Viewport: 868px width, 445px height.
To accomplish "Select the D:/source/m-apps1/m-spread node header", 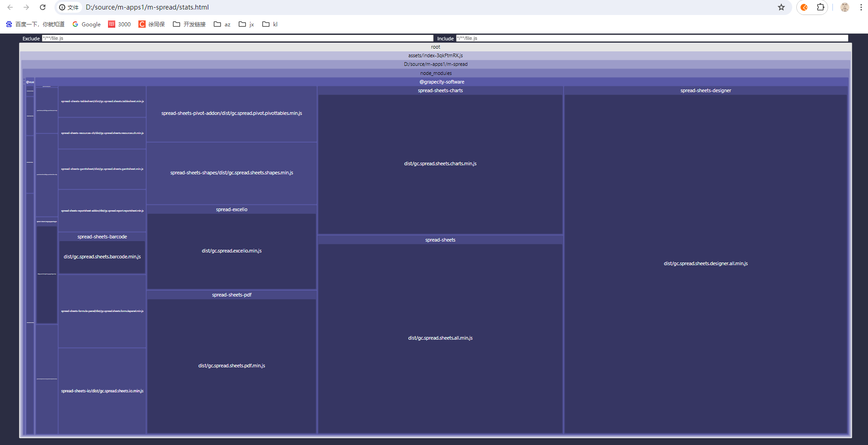I will (436, 64).
